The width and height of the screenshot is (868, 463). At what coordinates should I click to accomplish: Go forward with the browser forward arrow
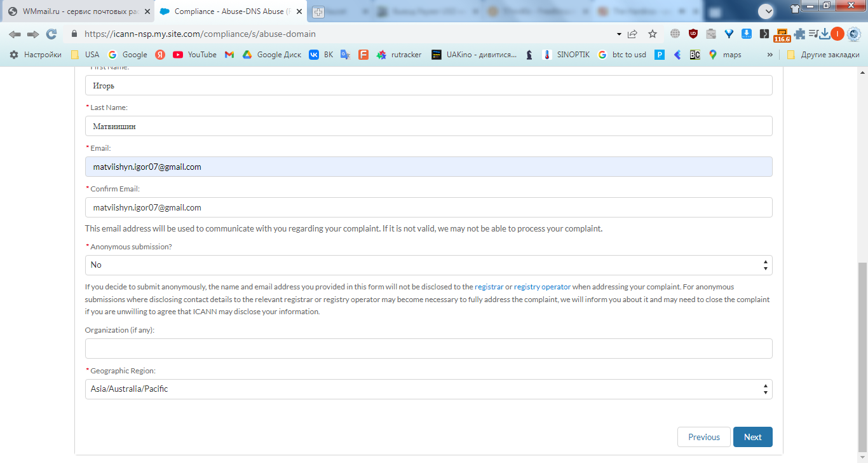pyautogui.click(x=33, y=34)
